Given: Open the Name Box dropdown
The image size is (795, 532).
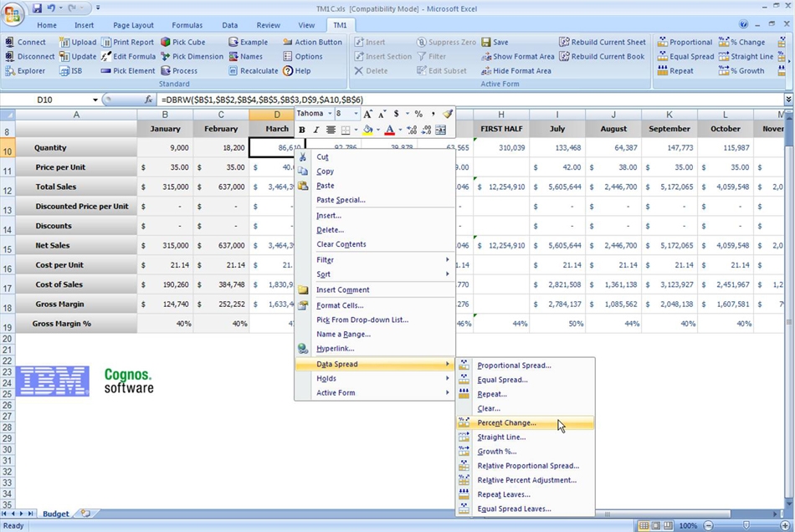Looking at the screenshot, I should (95, 100).
